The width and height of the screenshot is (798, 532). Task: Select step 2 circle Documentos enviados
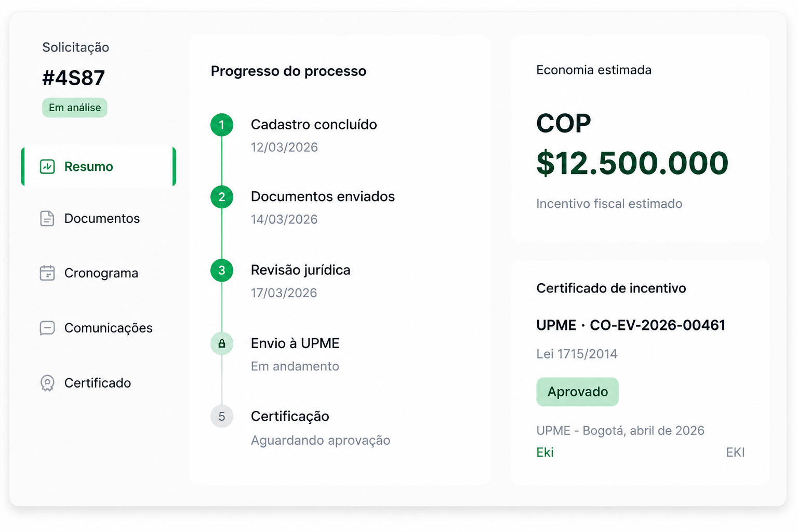[222, 197]
